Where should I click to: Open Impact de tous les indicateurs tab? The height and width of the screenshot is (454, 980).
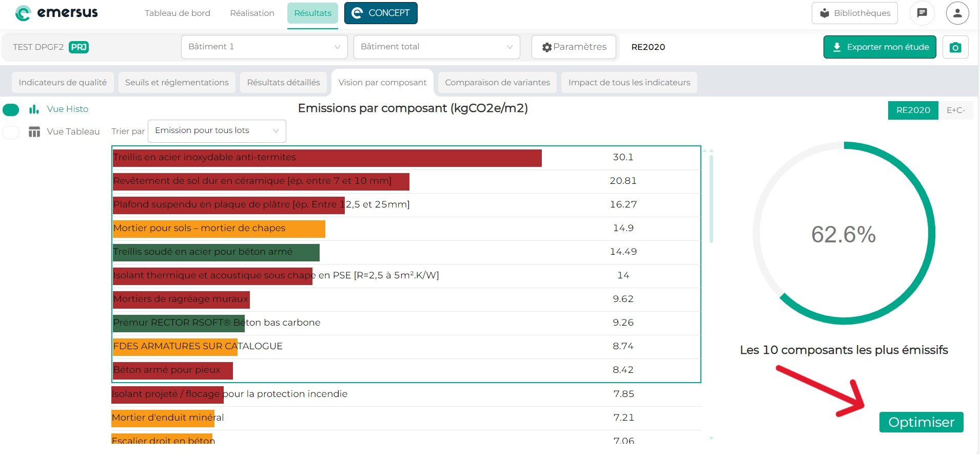629,83
